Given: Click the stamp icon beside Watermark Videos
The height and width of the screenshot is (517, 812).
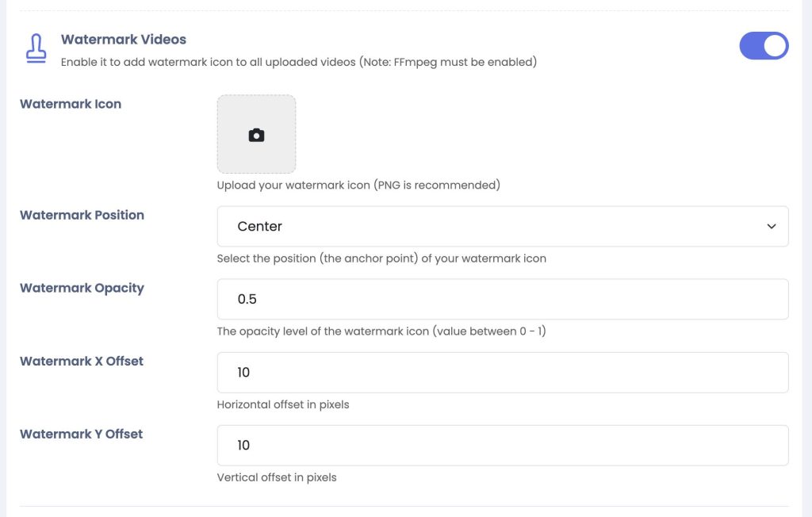Looking at the screenshot, I should pyautogui.click(x=36, y=48).
